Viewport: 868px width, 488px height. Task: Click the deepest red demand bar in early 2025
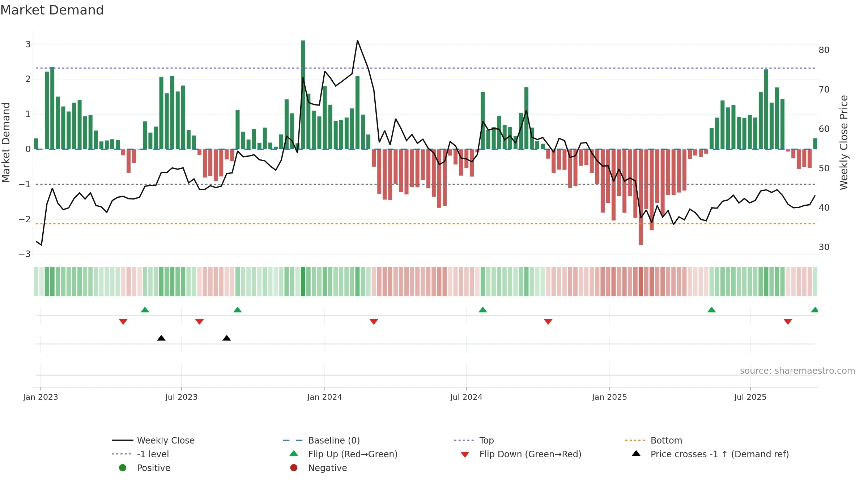point(641,197)
